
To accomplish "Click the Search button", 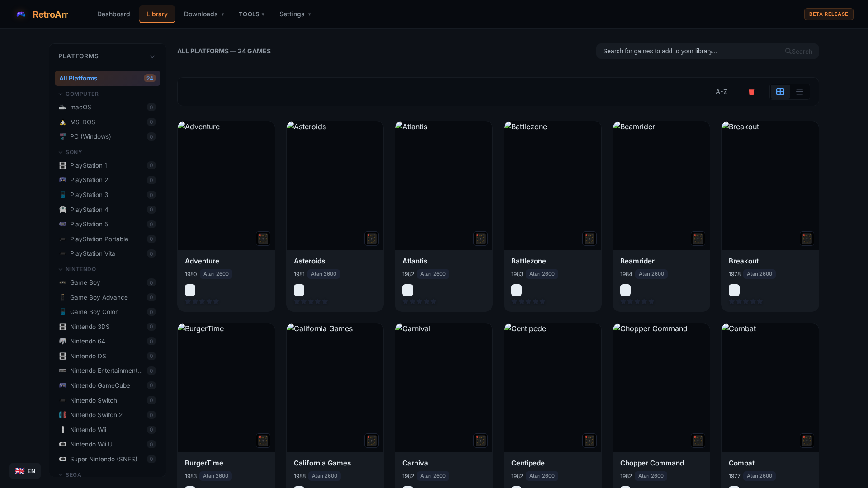I will (x=799, y=51).
